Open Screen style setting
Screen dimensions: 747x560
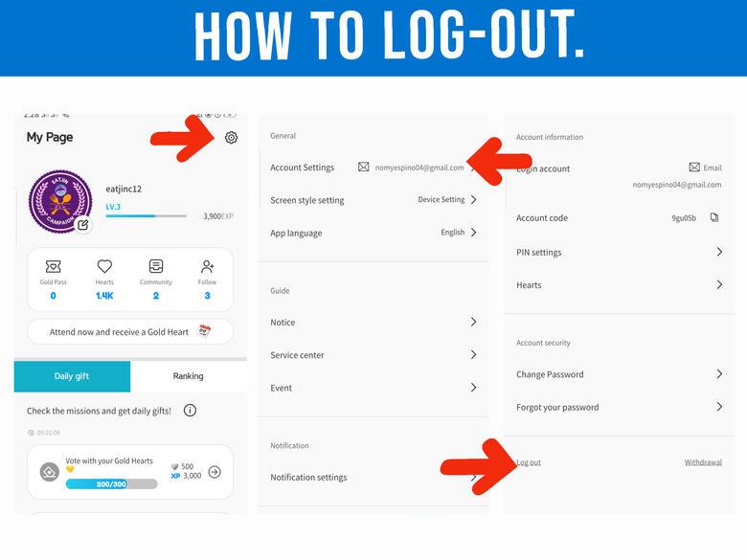click(x=373, y=200)
